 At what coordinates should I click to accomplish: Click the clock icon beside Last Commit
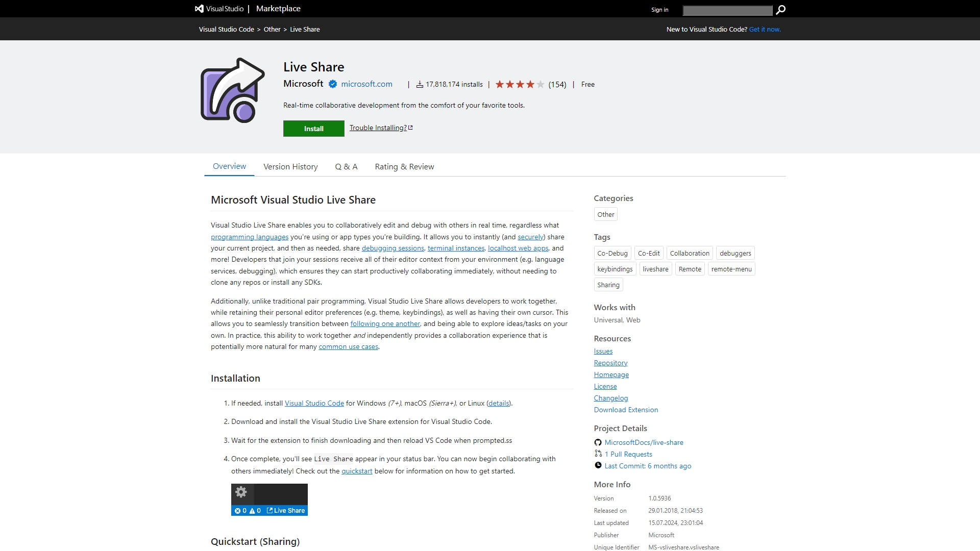pos(598,465)
